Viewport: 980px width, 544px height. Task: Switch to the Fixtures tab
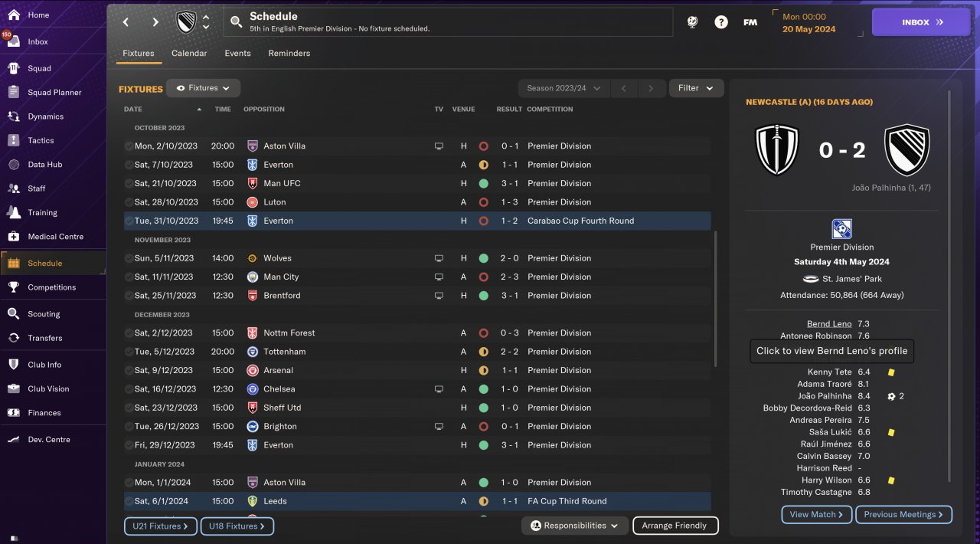click(x=139, y=54)
